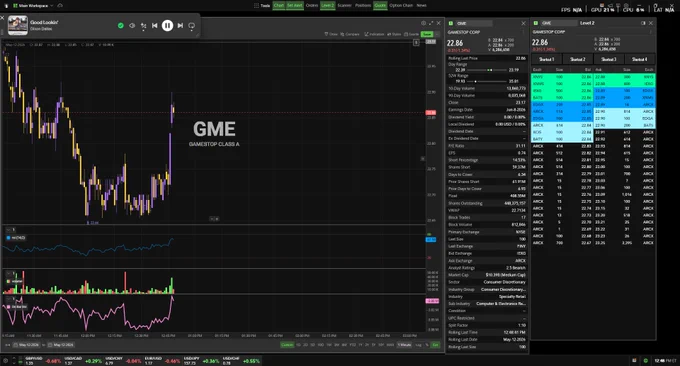
Task: Toggle the Level 2 tool tab
Action: 327,6
